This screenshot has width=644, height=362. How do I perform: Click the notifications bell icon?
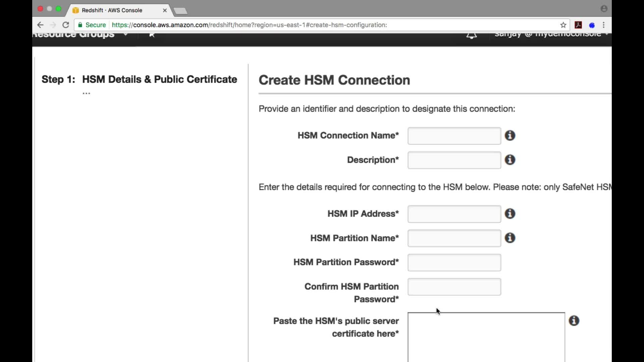471,36
